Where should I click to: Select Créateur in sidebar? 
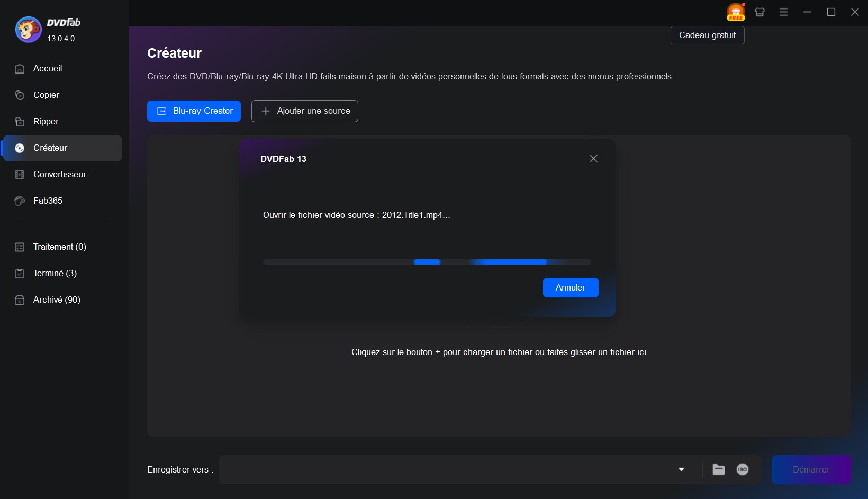62,148
